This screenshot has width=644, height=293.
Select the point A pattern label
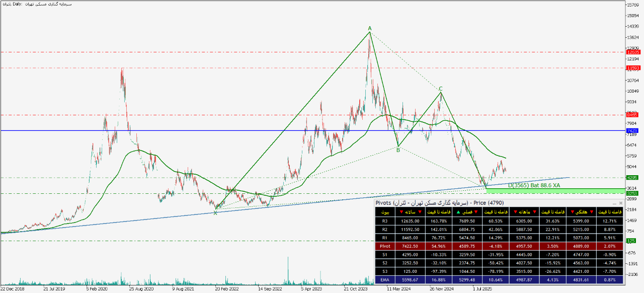tap(369, 28)
